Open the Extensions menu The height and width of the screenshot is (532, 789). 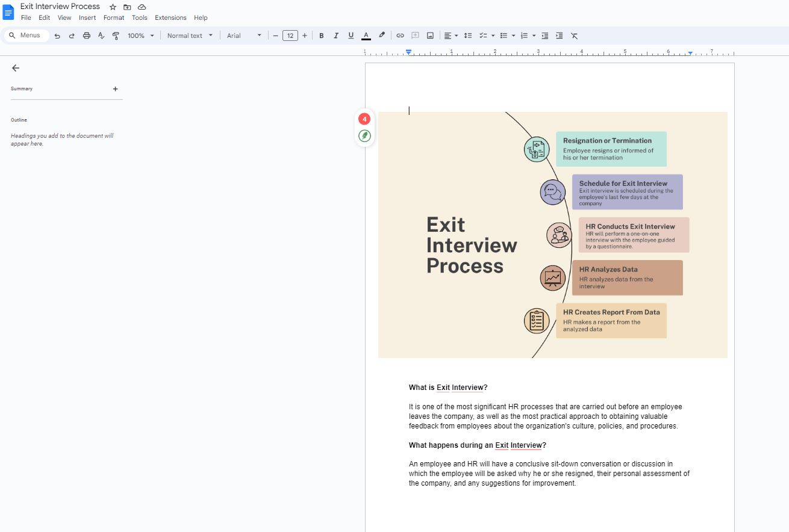coord(170,17)
